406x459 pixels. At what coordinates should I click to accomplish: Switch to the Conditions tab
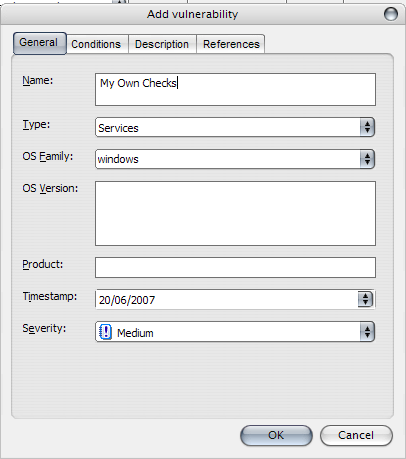pyautogui.click(x=96, y=44)
